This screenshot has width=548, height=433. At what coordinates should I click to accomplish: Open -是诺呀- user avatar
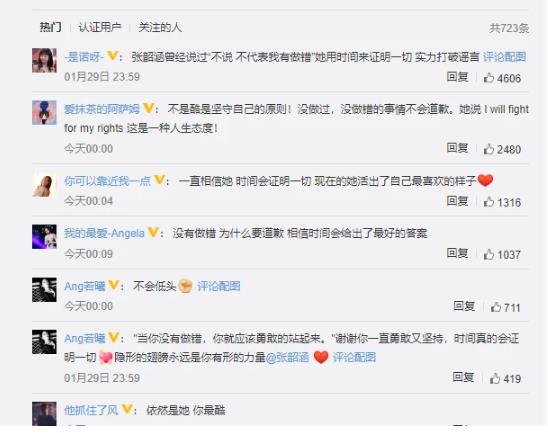(44, 60)
